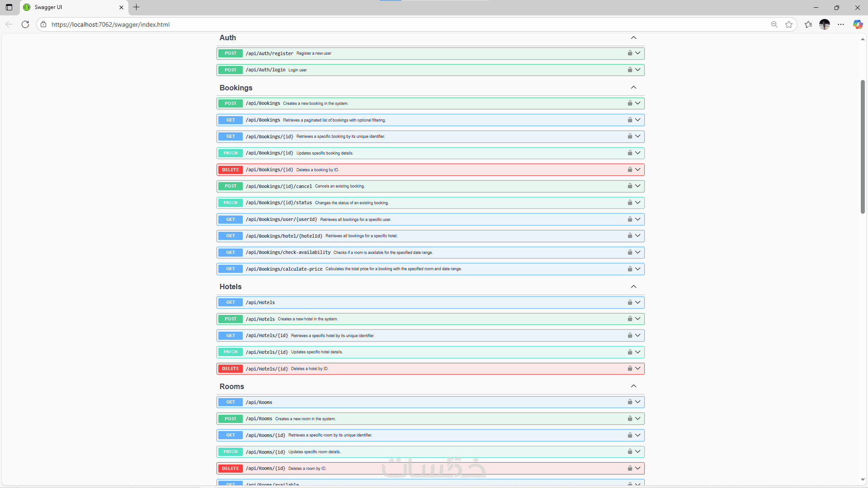The image size is (868, 488).
Task: Collapse the Auth section
Action: [x=633, y=38]
